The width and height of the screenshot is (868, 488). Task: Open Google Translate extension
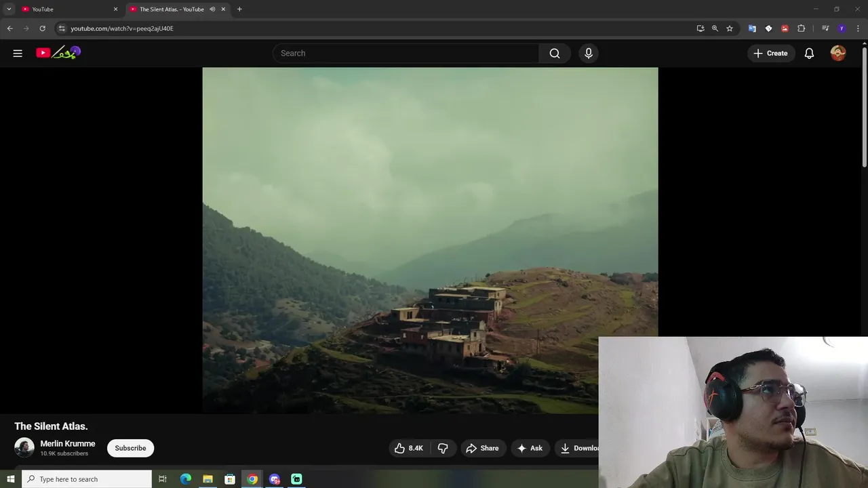tap(752, 28)
